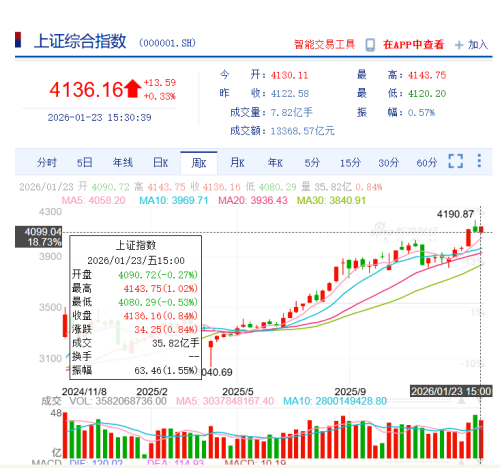Screen dimensions: 500x468
Task: Click the red up-arrow price indicator
Action: tap(133, 88)
